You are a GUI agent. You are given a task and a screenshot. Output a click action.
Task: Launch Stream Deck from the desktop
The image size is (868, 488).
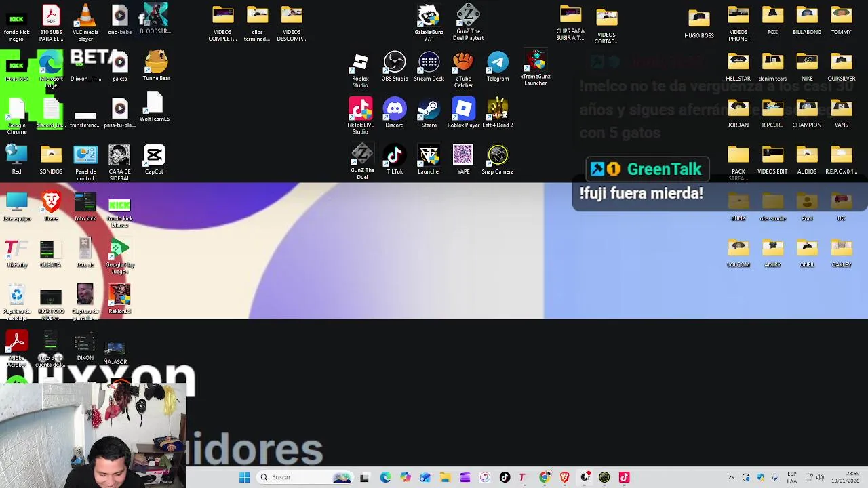tap(429, 67)
